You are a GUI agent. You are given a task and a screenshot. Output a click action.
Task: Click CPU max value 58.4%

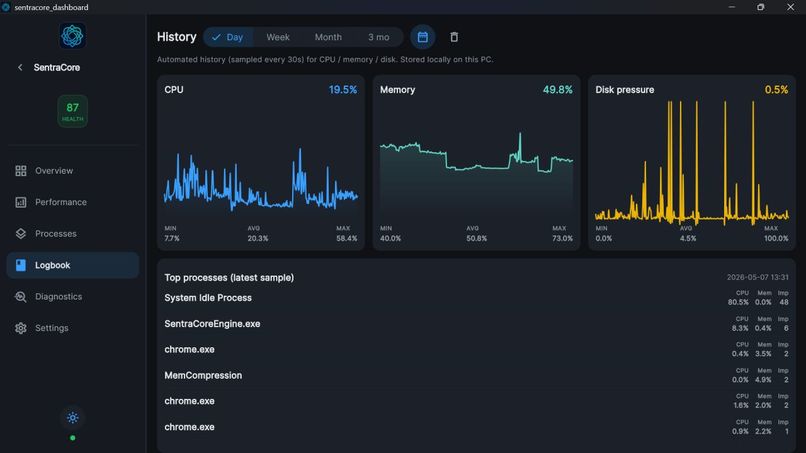346,239
